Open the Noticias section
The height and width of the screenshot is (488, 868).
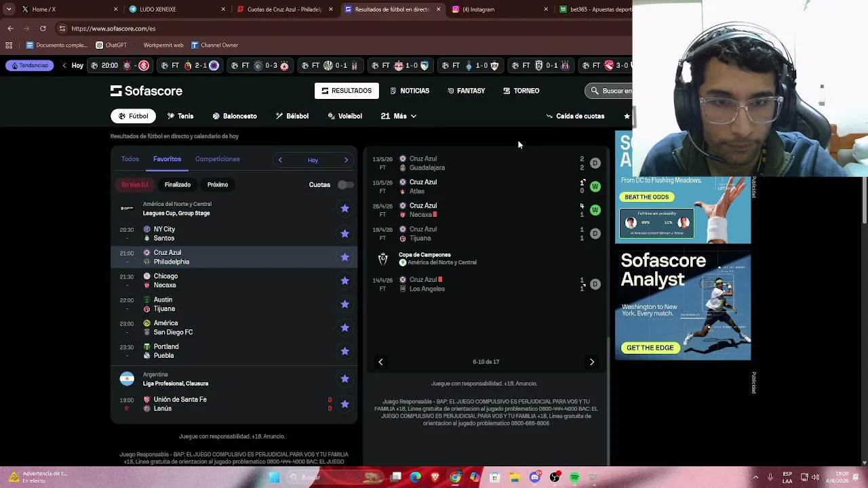point(410,91)
